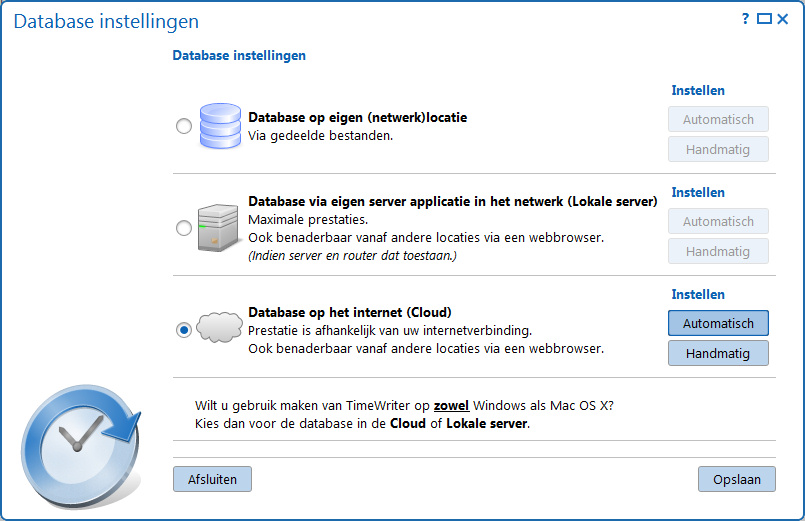This screenshot has height=521, width=805.
Task: Select the network location database radio button
Action: coord(184,126)
